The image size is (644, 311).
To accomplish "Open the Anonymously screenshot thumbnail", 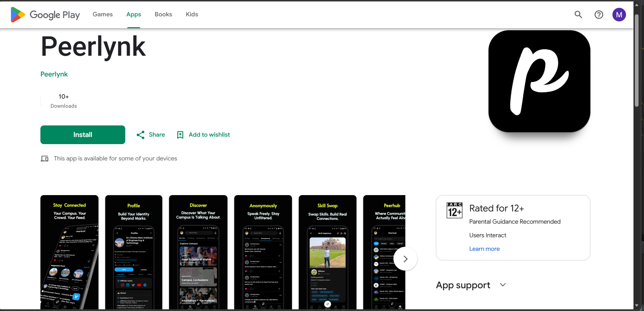I will [263, 252].
